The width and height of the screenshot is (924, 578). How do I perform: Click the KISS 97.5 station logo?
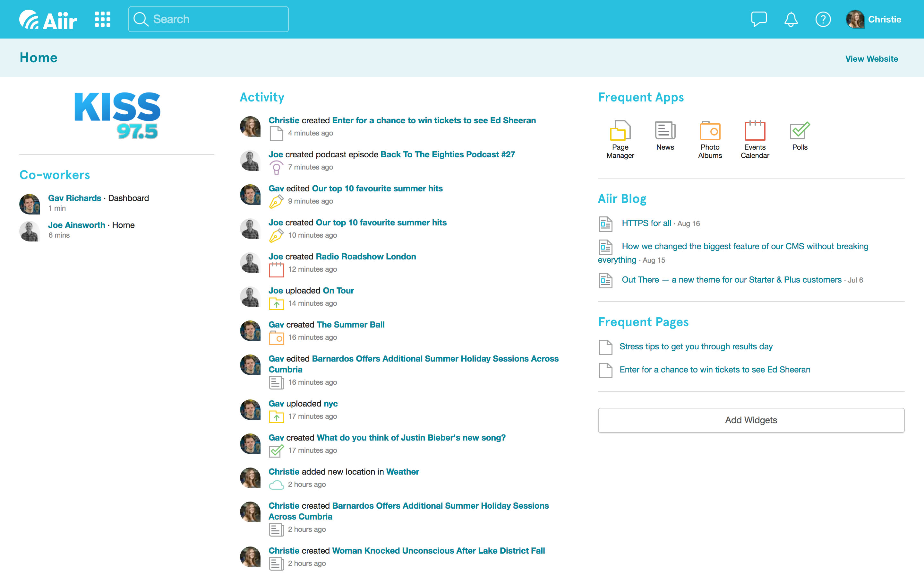coord(117,116)
